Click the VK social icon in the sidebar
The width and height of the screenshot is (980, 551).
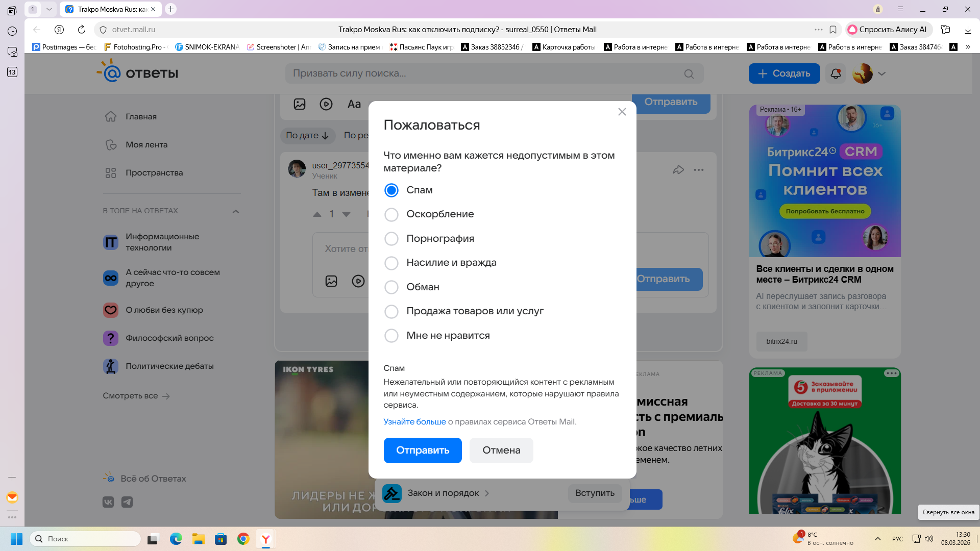click(108, 502)
